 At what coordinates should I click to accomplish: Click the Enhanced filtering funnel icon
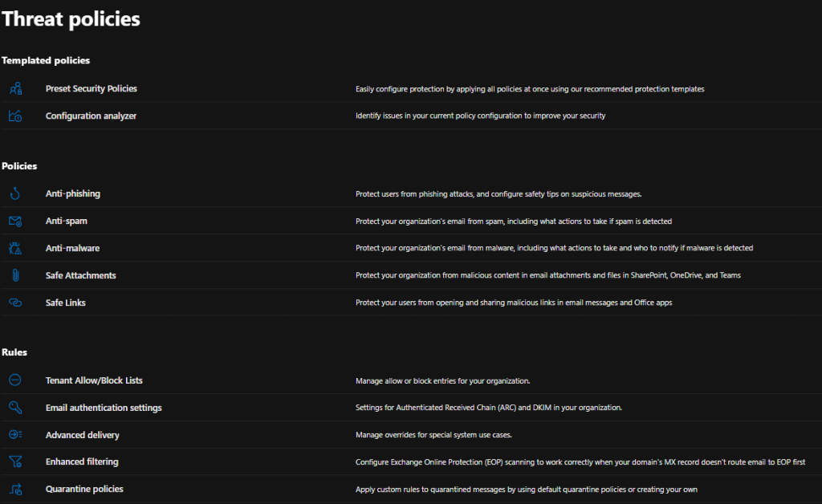tap(15, 461)
